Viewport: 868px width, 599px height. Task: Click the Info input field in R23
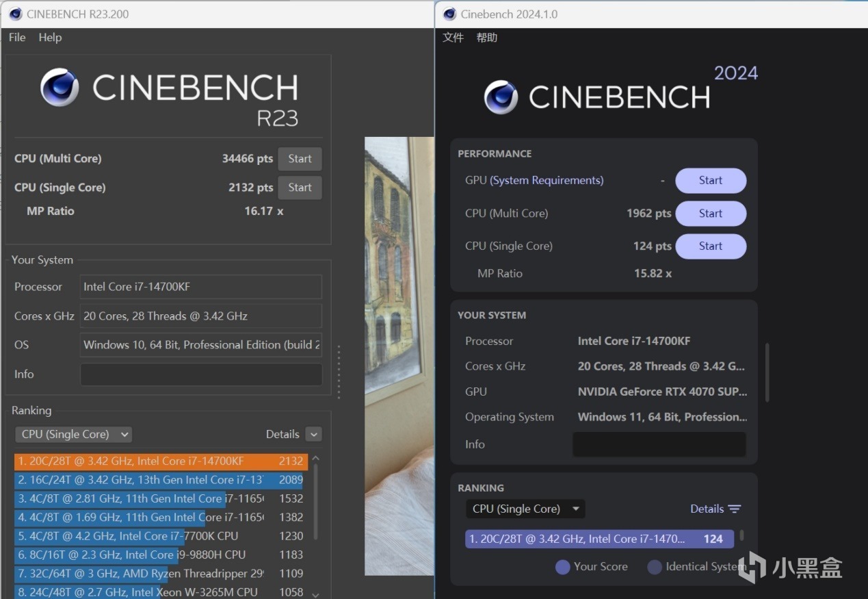pyautogui.click(x=201, y=374)
